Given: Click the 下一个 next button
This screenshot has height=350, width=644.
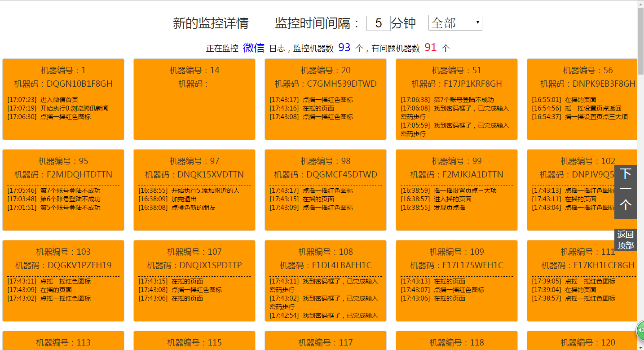Looking at the screenshot, I should click(x=626, y=192).
